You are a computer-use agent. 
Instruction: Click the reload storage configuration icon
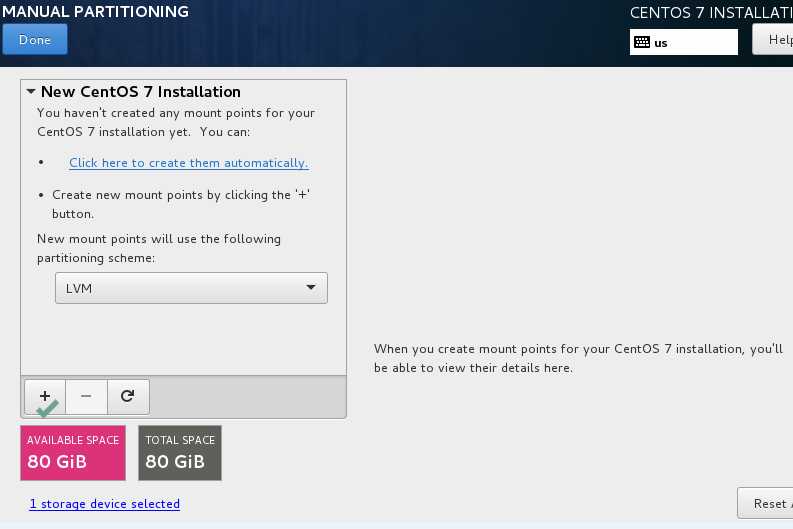coord(128,396)
